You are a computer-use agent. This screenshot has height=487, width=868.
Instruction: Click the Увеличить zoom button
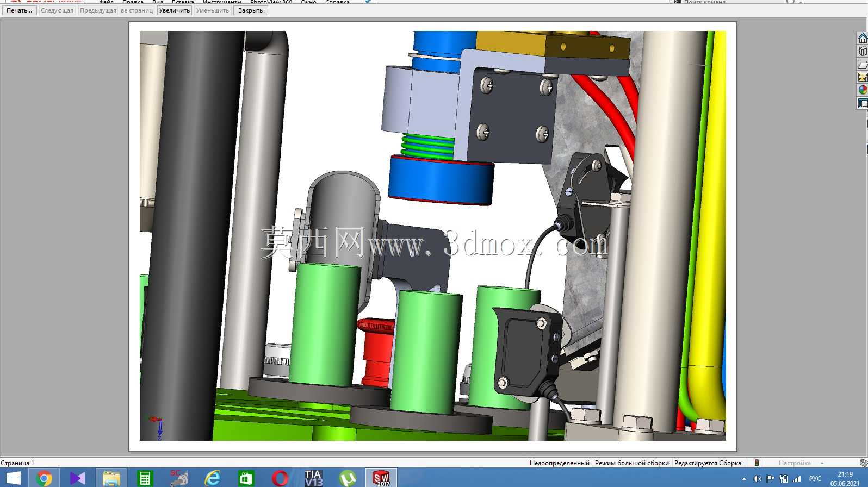click(x=175, y=10)
